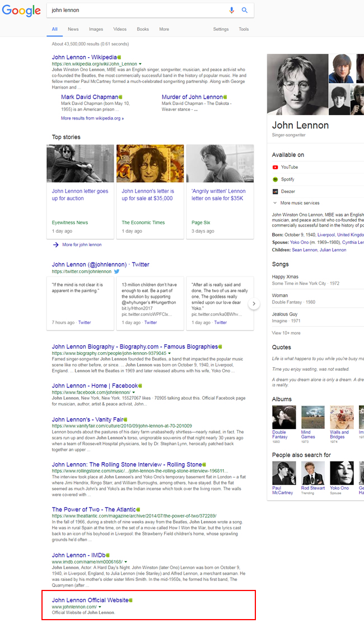Viewport: 364px width, 623px height.
Task: Click green marker icon next to Wikipedia result
Action: tap(120, 57)
